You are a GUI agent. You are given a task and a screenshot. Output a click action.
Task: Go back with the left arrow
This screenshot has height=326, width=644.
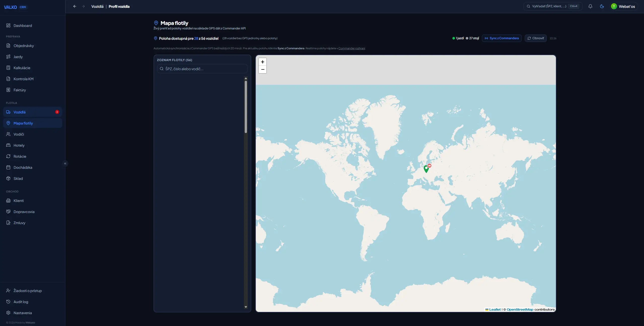[x=75, y=7]
